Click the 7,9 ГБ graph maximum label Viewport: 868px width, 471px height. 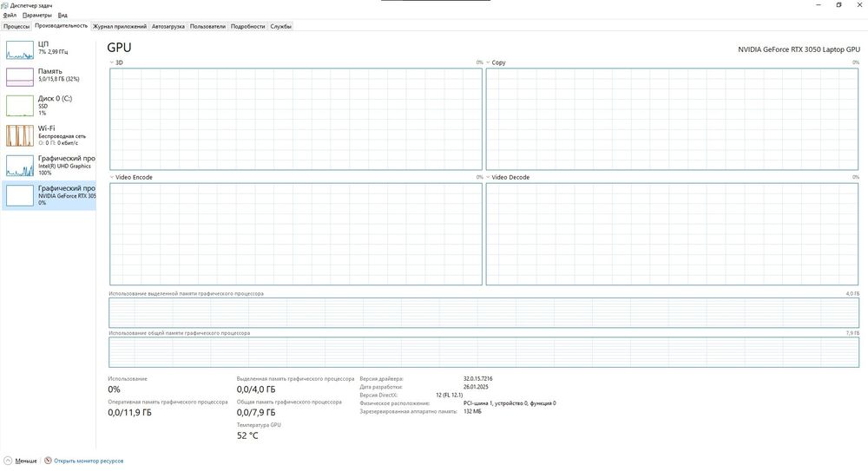(x=852, y=333)
